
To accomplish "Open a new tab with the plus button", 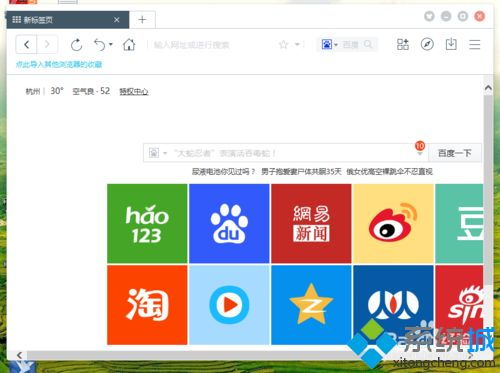I will click(142, 20).
